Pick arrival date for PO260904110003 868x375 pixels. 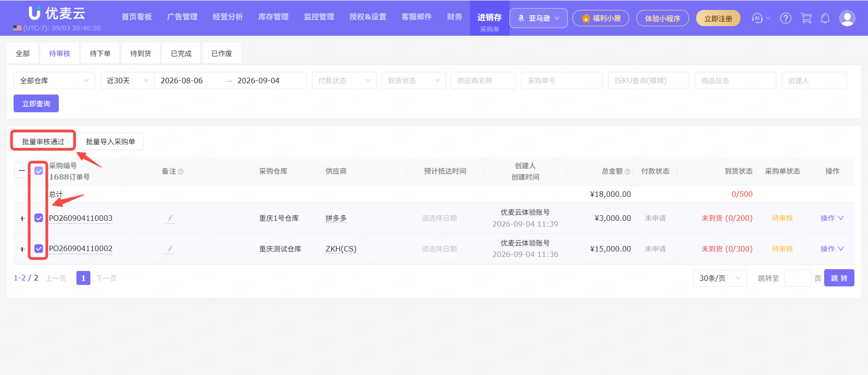coord(439,218)
